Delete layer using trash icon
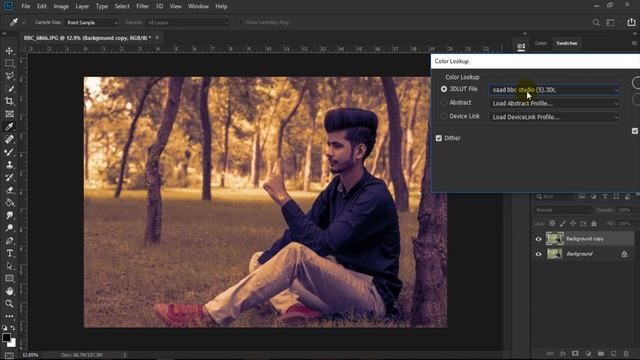 coord(626,353)
